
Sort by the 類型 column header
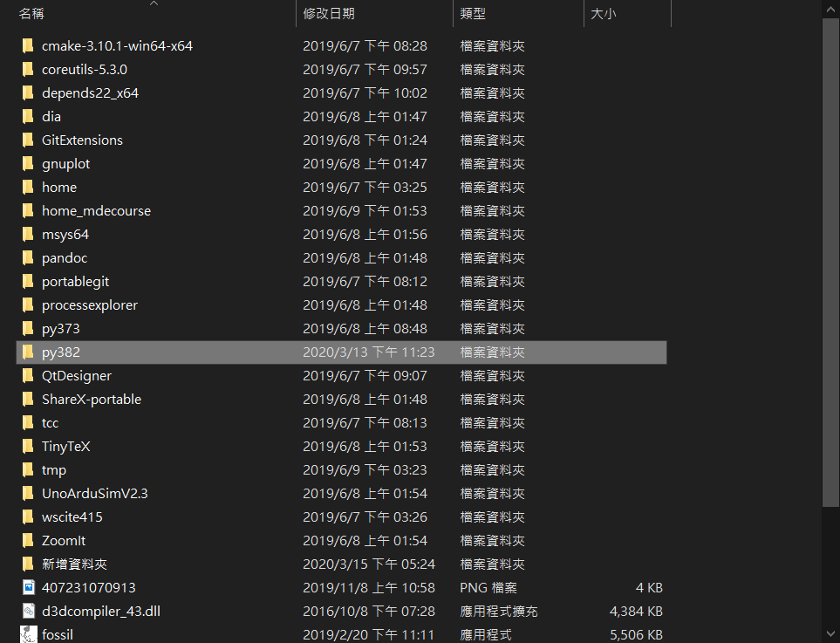pos(473,14)
